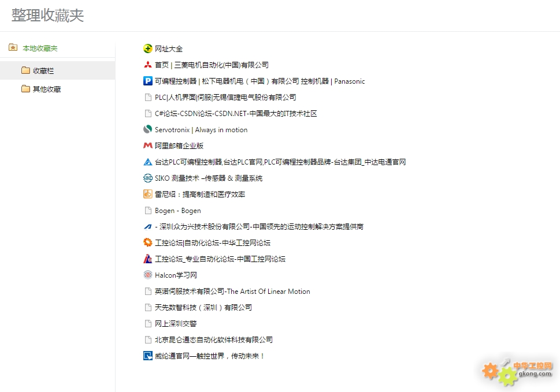Select the 阿里邮箱企业版 entry
The height and width of the screenshot is (392, 560).
point(179,145)
